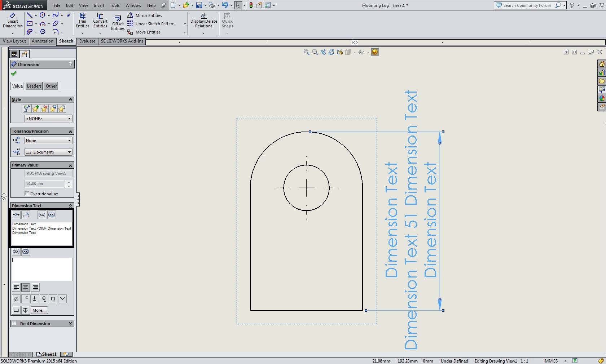Screen dimensions: 606x364
Task: Insert the diameter symbol in dimension text
Action: pyautogui.click(x=16, y=299)
